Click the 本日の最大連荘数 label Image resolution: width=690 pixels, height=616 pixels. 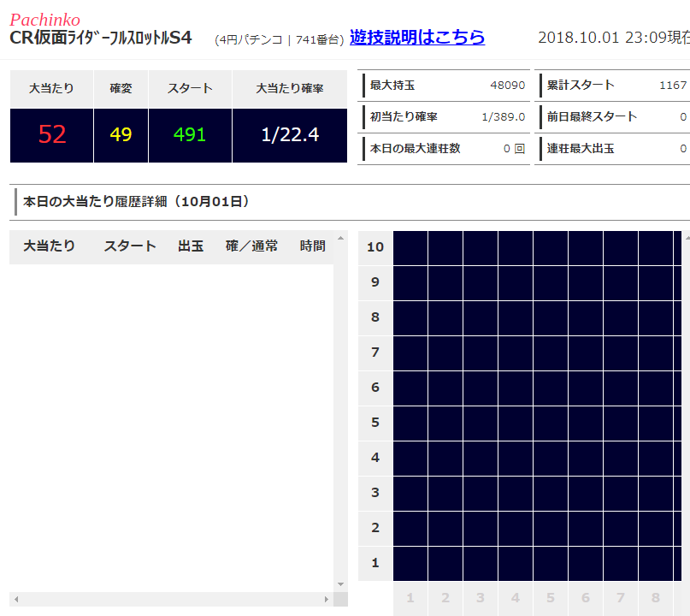[x=415, y=149]
